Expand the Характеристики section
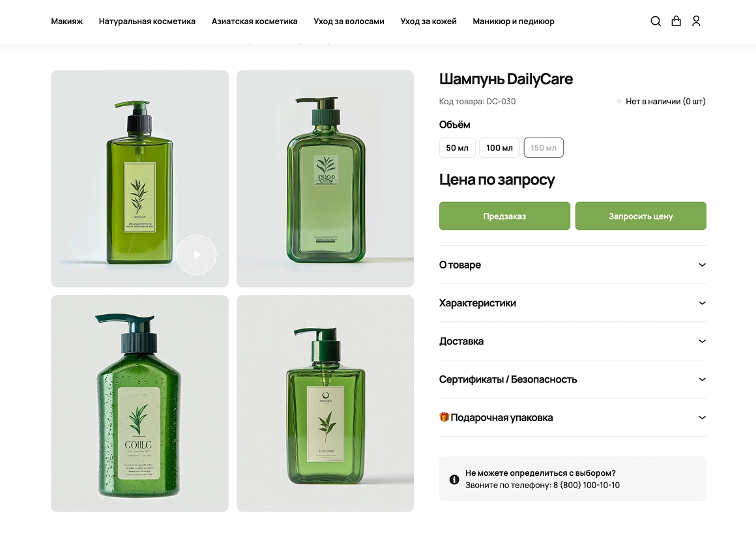This screenshot has width=756, height=554. click(572, 303)
